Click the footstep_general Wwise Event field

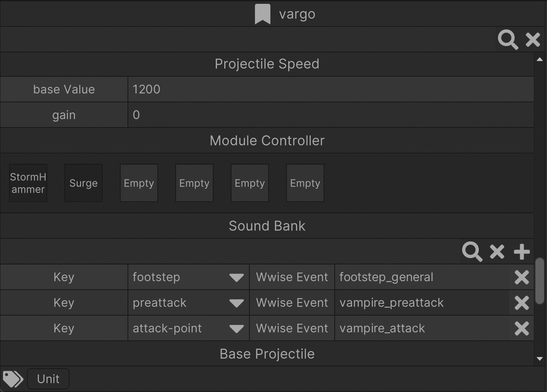point(422,277)
